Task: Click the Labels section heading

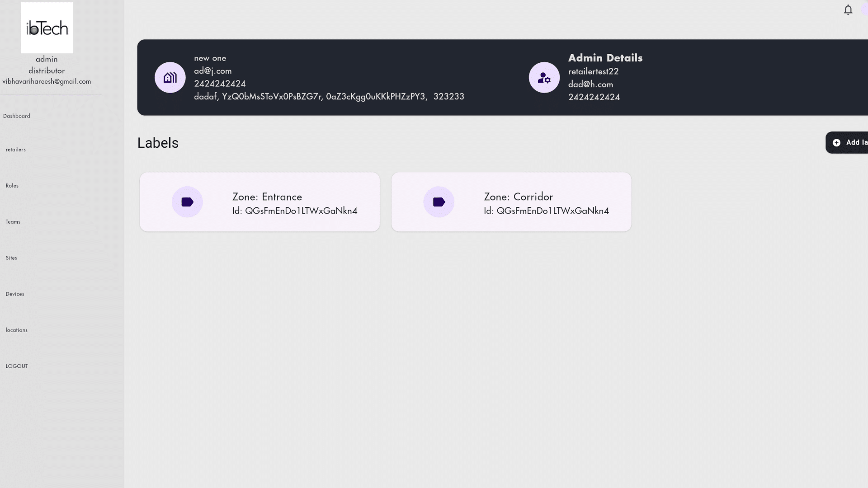Action: click(158, 143)
